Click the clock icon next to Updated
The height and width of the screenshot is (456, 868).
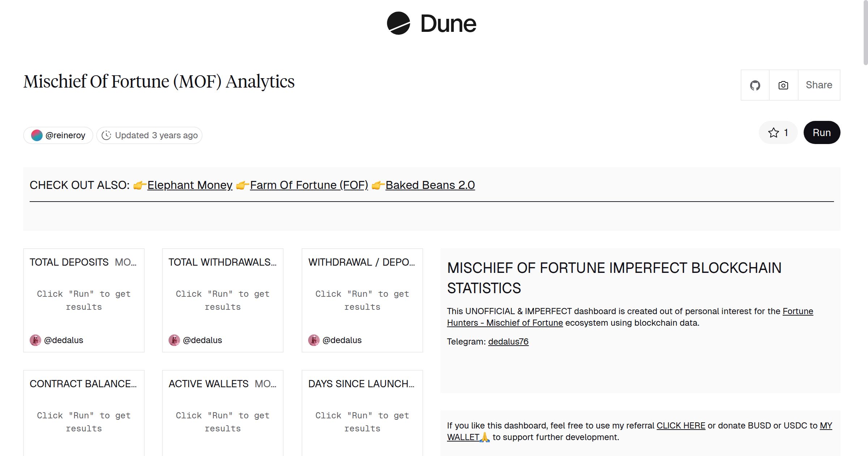click(106, 135)
